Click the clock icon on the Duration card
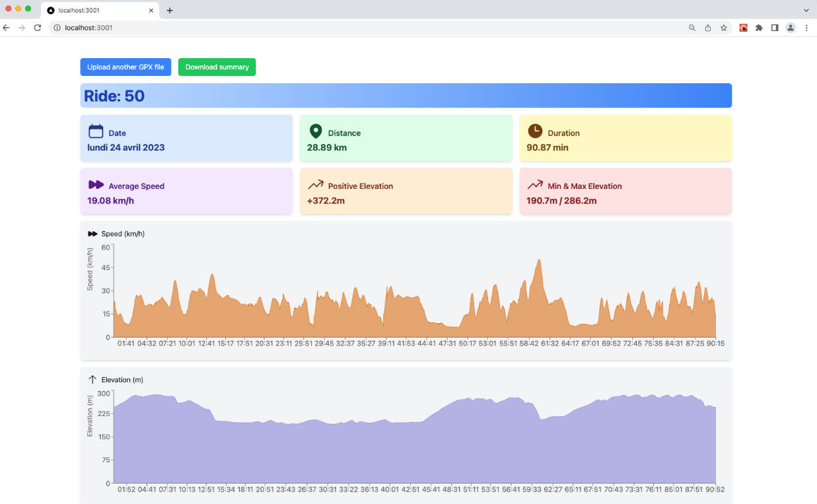This screenshot has height=504, width=817. (535, 131)
